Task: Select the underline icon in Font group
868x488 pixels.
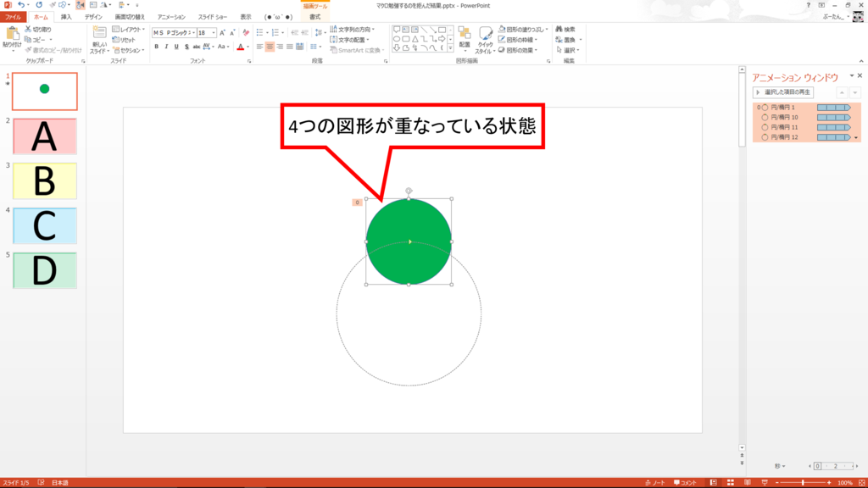Action: (x=176, y=47)
